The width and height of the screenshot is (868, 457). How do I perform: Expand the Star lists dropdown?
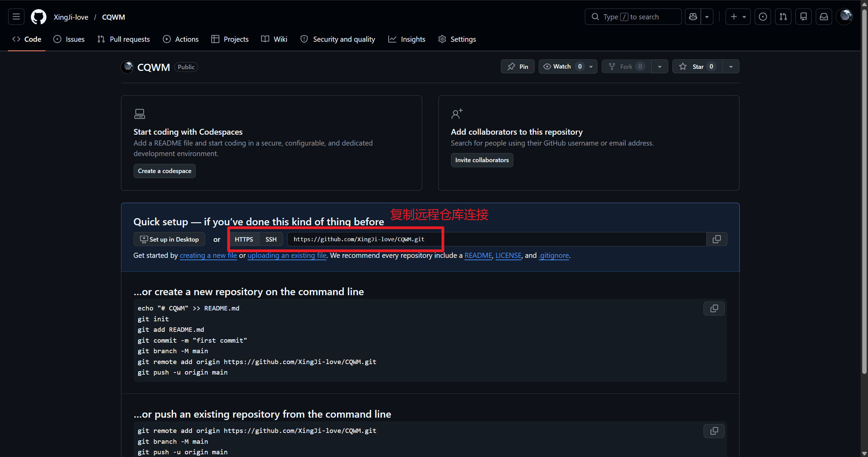[x=731, y=66]
